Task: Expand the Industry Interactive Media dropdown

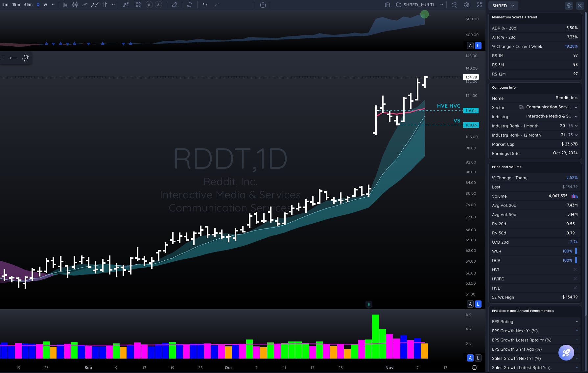Action: tap(576, 117)
